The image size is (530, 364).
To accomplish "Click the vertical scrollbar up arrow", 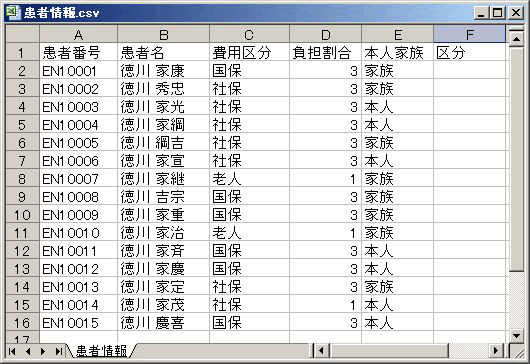I will [516, 38].
